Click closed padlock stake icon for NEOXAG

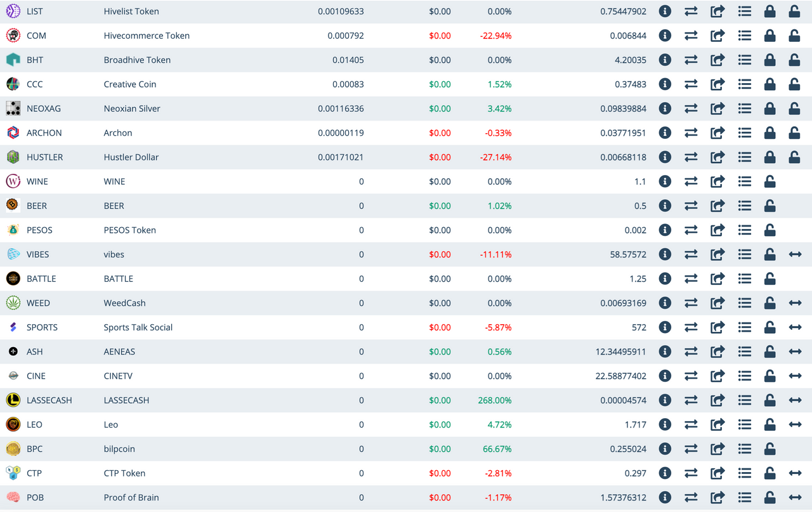pos(769,108)
